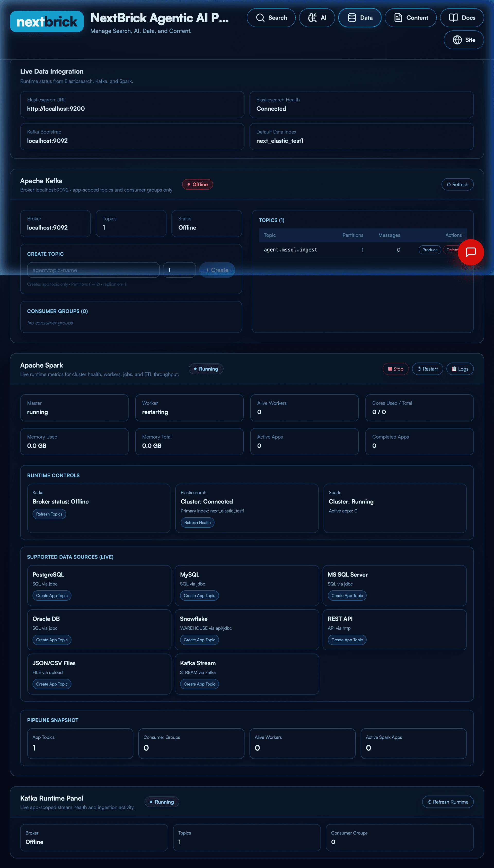This screenshot has width=494, height=868.
Task: Open Apache Spark Logs
Action: click(460, 369)
